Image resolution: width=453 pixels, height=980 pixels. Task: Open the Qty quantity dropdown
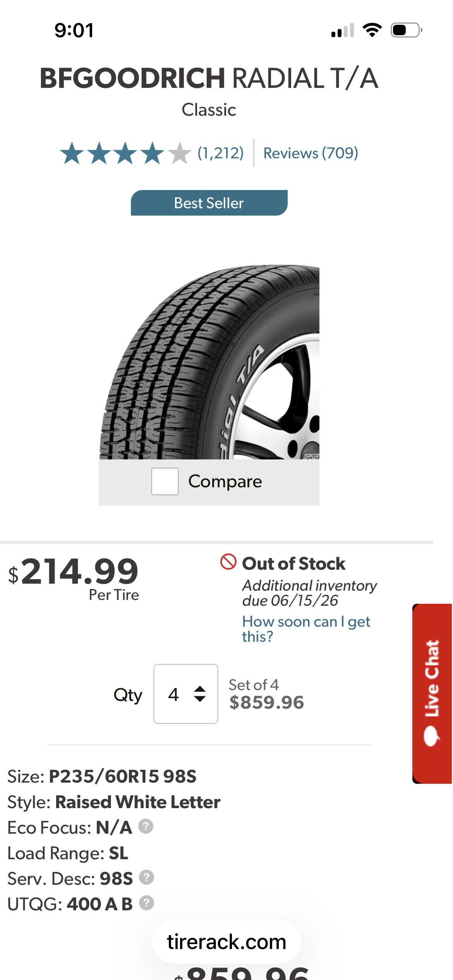point(185,694)
